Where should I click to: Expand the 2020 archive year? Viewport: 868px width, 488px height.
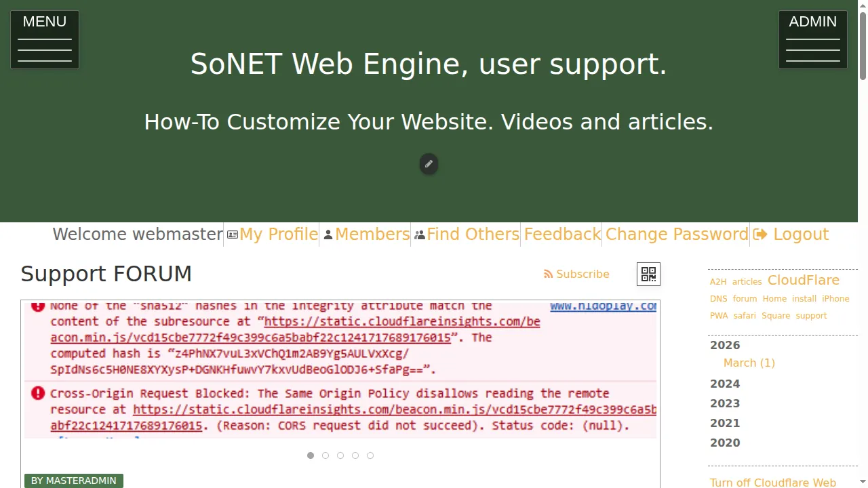[x=725, y=443]
